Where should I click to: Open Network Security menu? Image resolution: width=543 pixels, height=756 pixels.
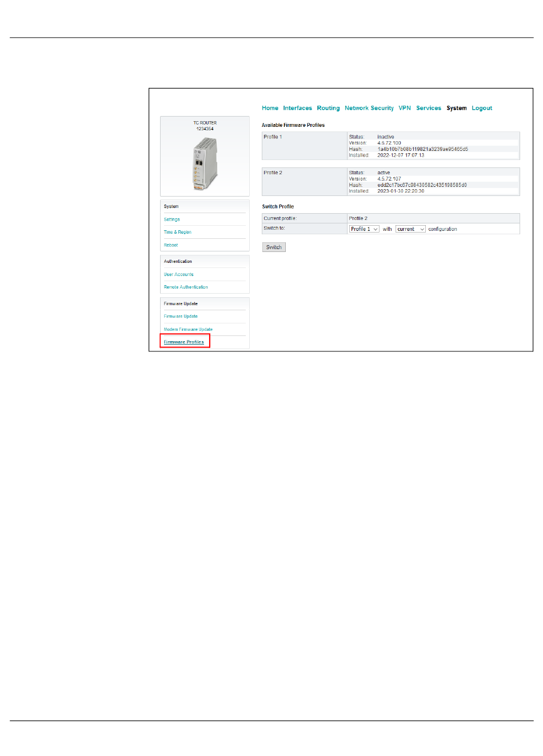[369, 108]
